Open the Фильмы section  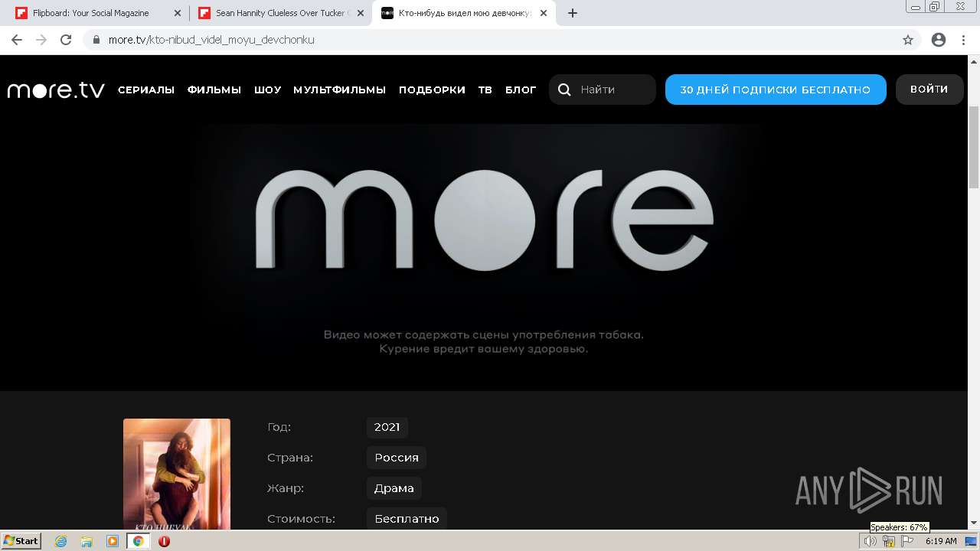click(214, 90)
